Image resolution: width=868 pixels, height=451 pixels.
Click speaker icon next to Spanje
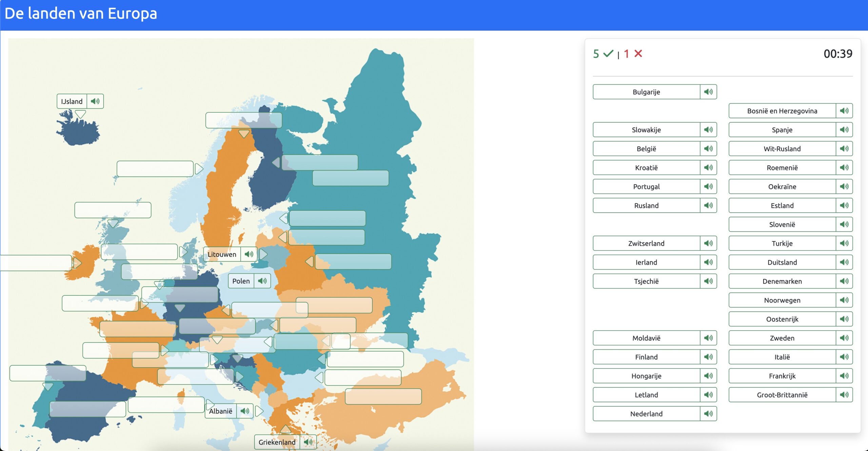pos(844,130)
